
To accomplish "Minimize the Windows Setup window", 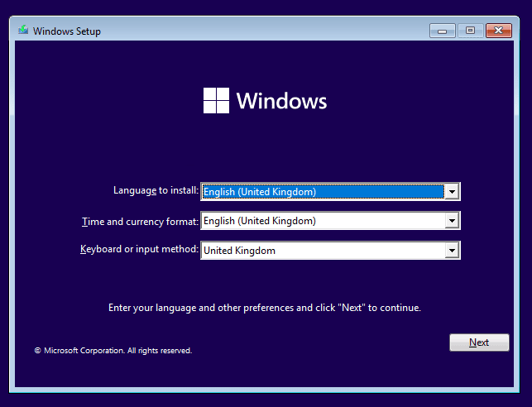I will [x=443, y=31].
